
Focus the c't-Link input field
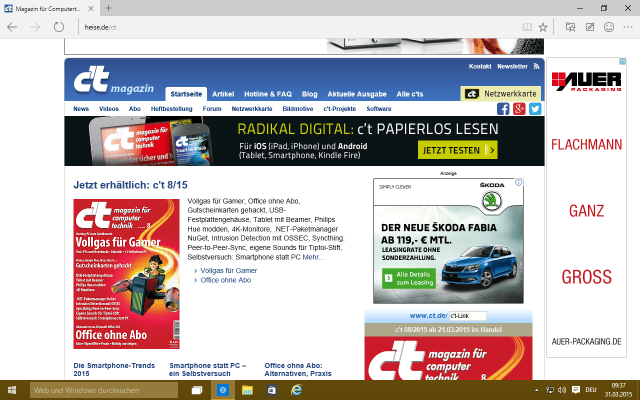(468, 316)
